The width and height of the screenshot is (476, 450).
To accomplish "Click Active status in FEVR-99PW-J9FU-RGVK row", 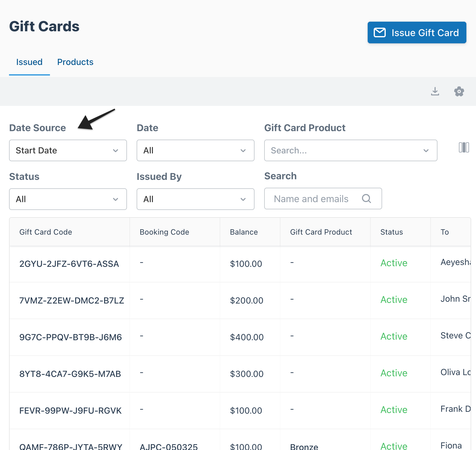I will 394,410.
